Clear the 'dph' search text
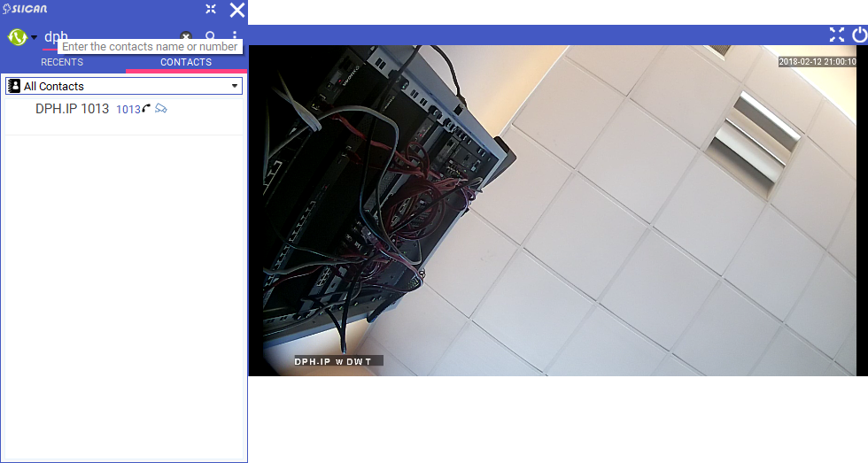This screenshot has width=868, height=463. pos(186,37)
